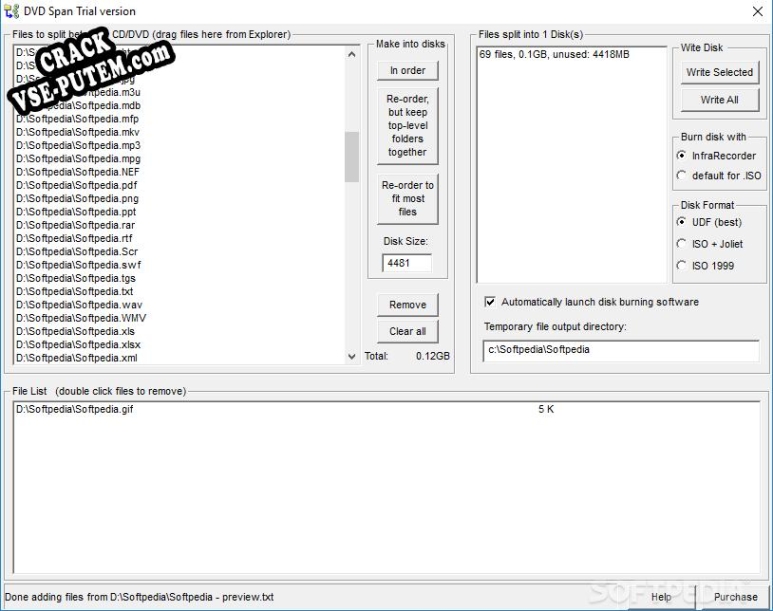Select the UDF (best) disk format

click(x=681, y=222)
